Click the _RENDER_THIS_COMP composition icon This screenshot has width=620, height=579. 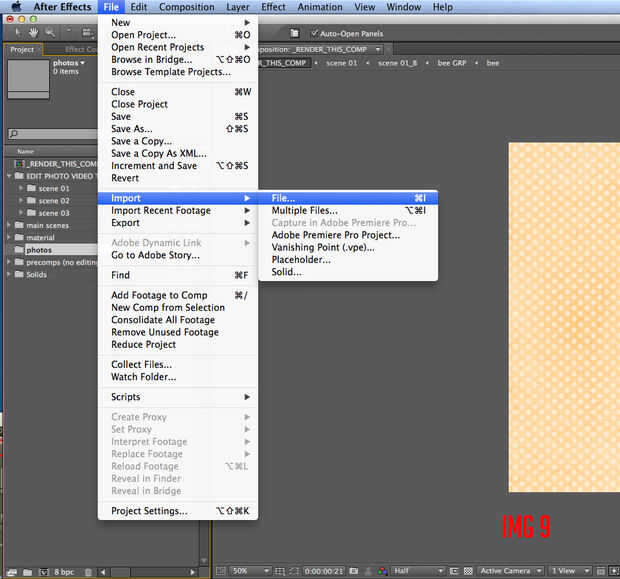click(20, 164)
